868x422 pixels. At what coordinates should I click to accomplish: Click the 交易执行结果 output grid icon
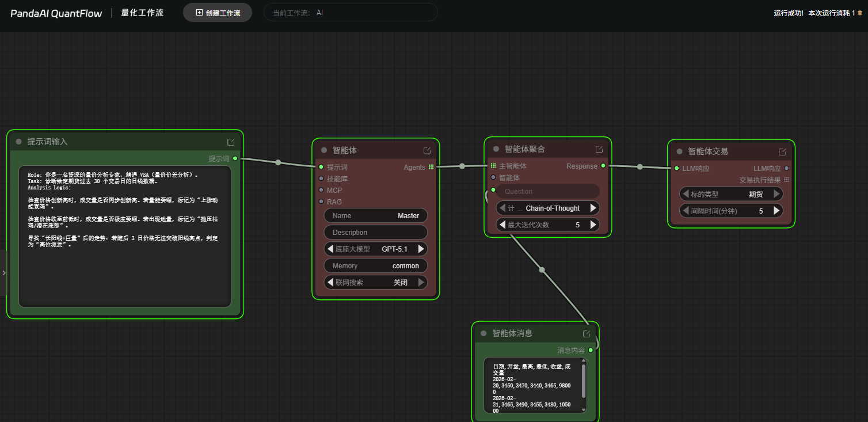point(787,180)
